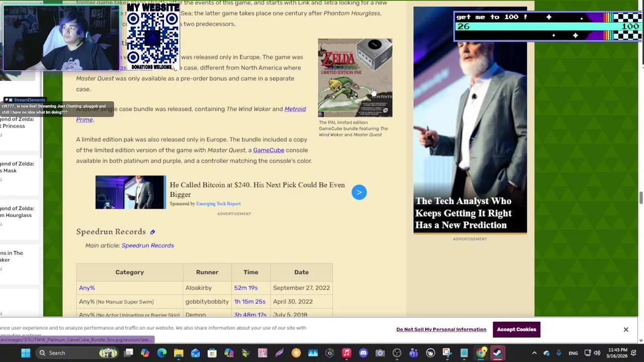The width and height of the screenshot is (644, 362).
Task: Click the blue arrow on Bitcoin ad
Action: 359,192
